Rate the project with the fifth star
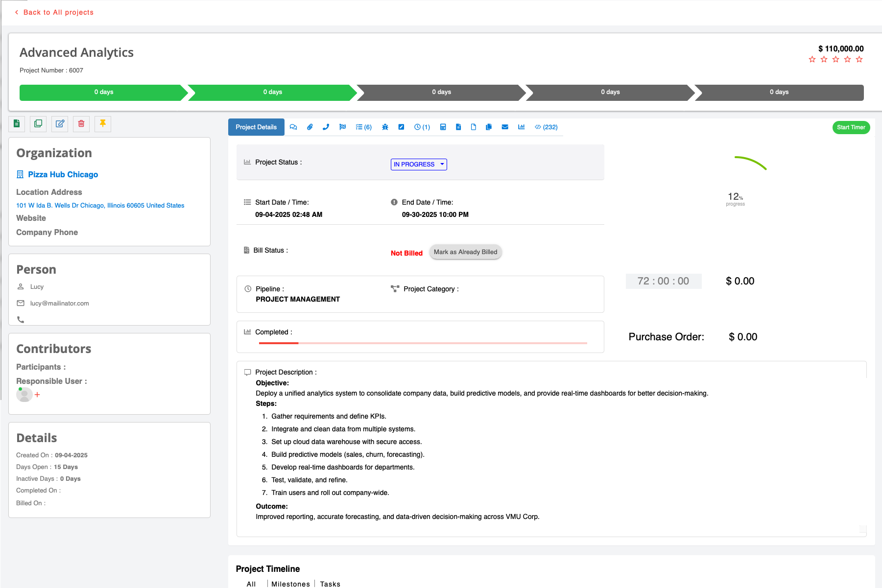The image size is (882, 588). click(x=859, y=60)
